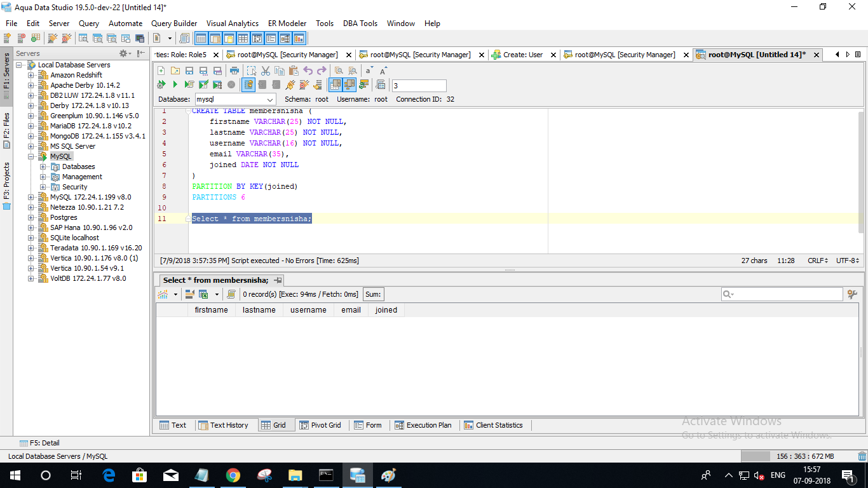Screen dimensions: 868x488
Task: Increase font size with large 'A' icon
Action: coord(384,71)
